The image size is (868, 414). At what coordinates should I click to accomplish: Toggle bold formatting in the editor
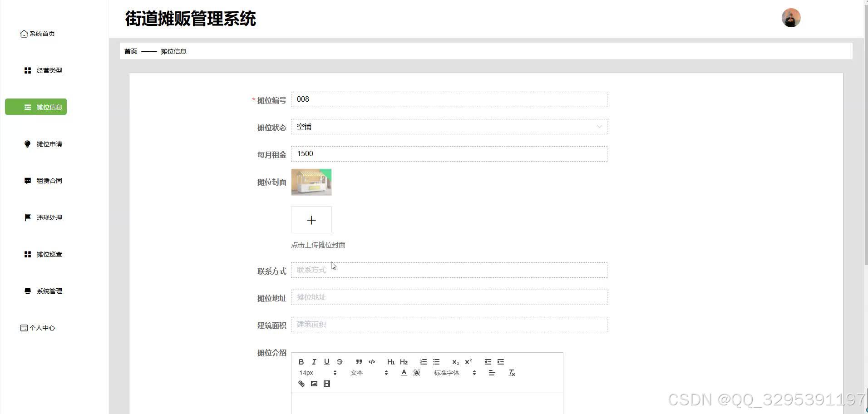point(301,361)
